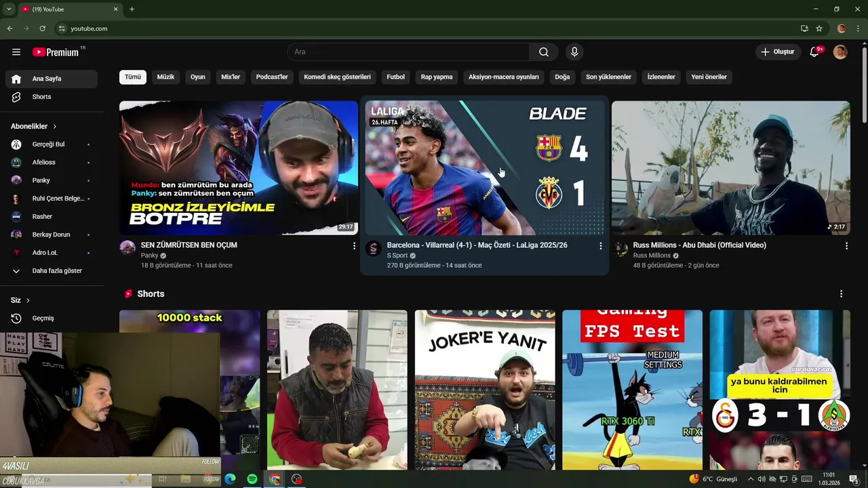The image size is (868, 488).
Task: Go back in browser
Action: coord(10,28)
